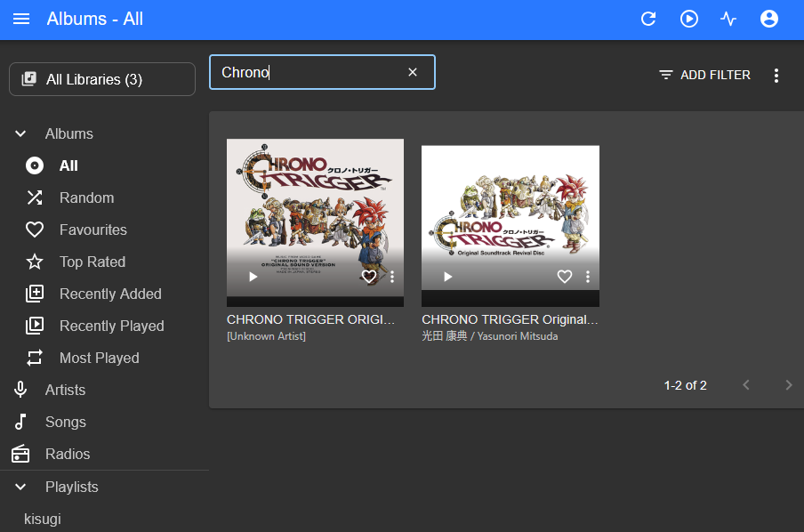Open the activity pulse icon
Viewport: 804px width, 532px height.
(x=728, y=19)
